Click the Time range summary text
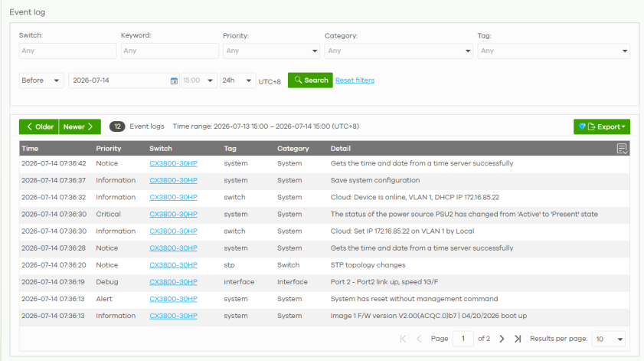 266,126
